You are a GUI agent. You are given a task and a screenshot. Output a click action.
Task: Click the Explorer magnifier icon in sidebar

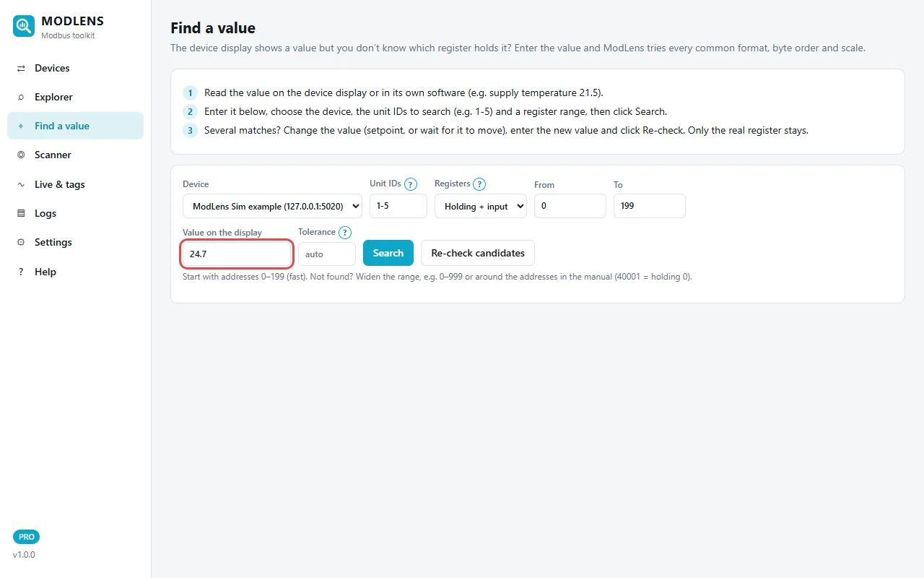coord(21,97)
